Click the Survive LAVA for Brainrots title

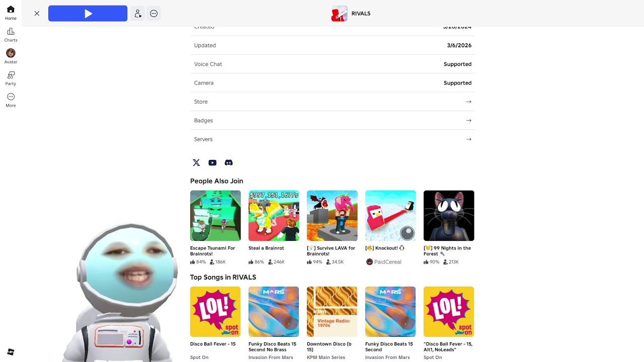331,251
